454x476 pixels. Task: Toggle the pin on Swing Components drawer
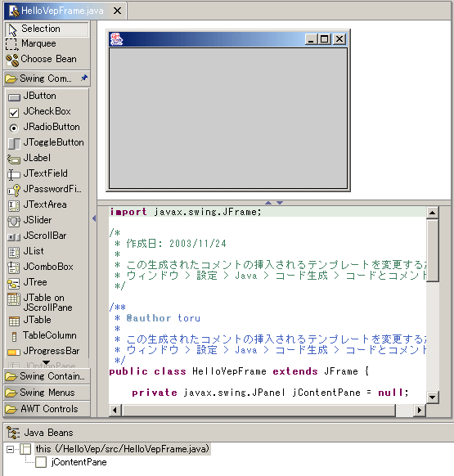click(84, 78)
